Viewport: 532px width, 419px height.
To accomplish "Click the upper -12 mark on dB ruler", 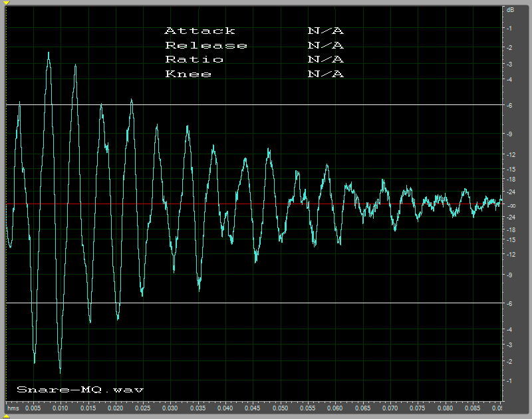I will [x=510, y=154].
